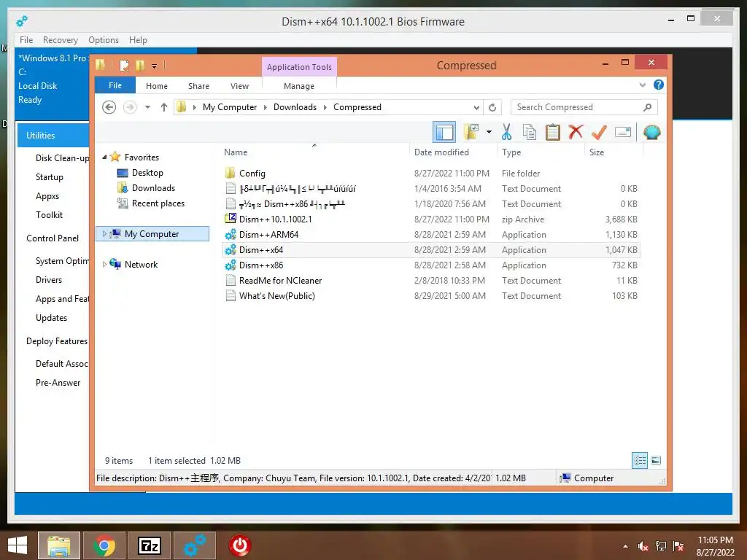This screenshot has height=560, width=747.
Task: Expand the My Computer tree node
Action: 104,234
